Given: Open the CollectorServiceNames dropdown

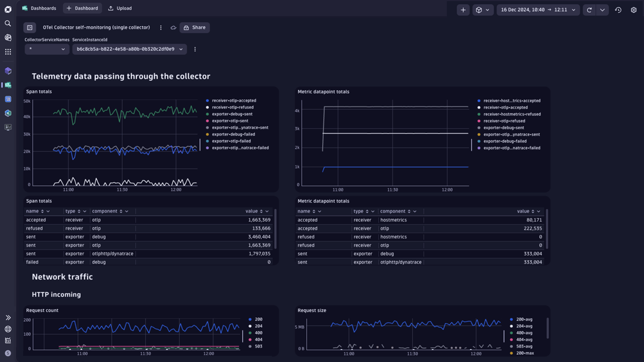Looking at the screenshot, I should (x=47, y=49).
